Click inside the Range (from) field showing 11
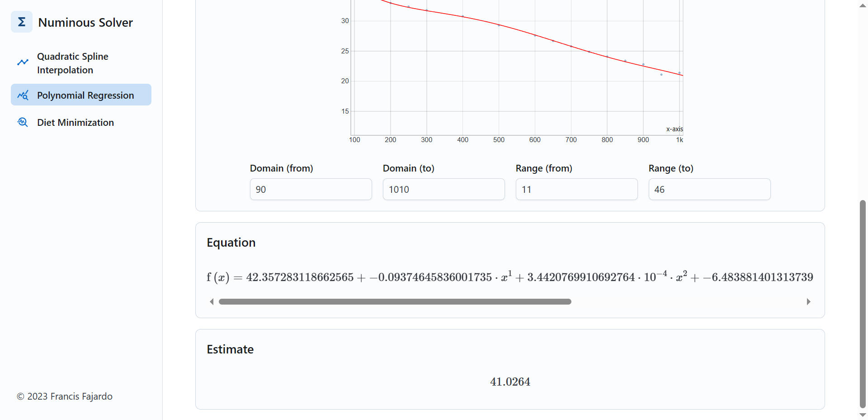Screen dimensions: 868x420 576,189
